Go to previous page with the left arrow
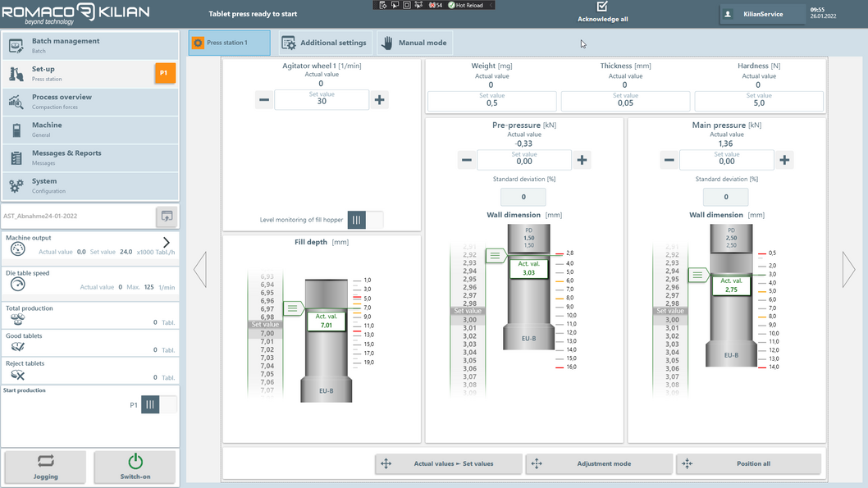 pos(200,270)
